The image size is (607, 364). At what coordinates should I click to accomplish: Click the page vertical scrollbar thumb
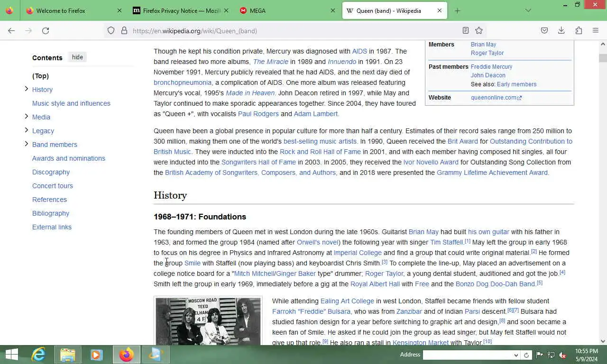click(603, 58)
